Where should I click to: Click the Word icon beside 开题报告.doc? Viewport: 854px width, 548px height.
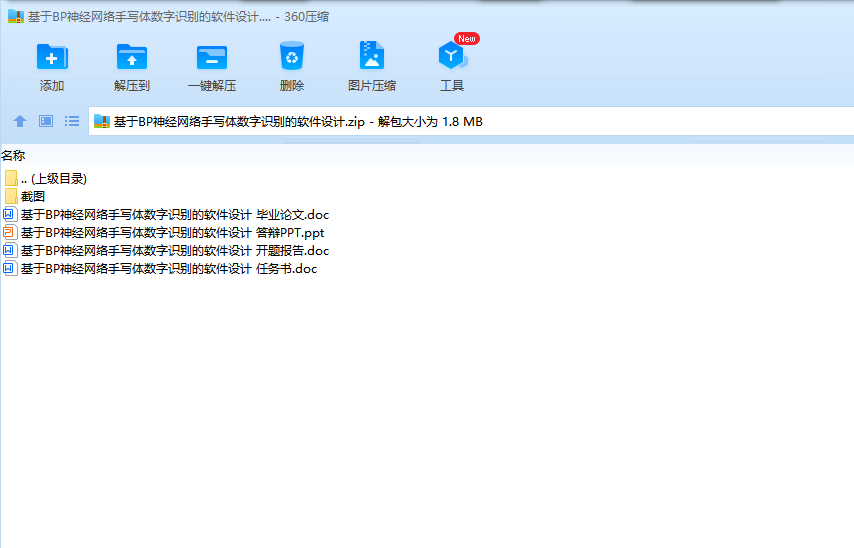[10, 251]
